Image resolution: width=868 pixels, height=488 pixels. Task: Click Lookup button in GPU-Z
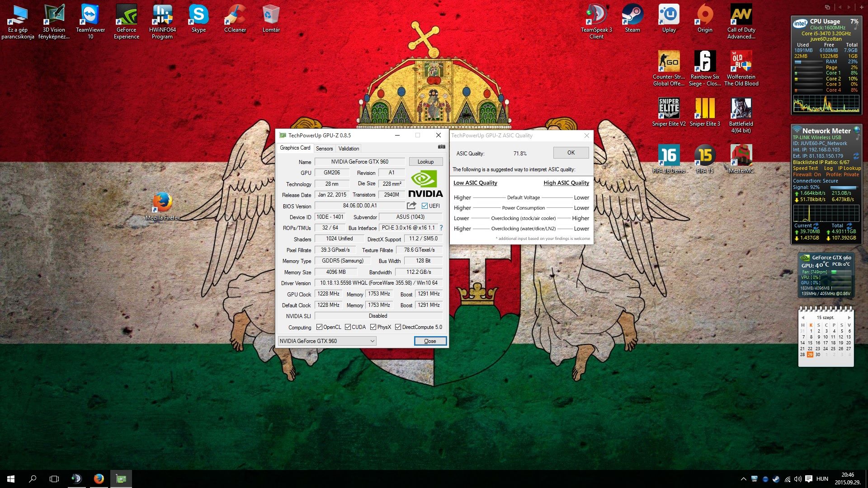click(425, 162)
